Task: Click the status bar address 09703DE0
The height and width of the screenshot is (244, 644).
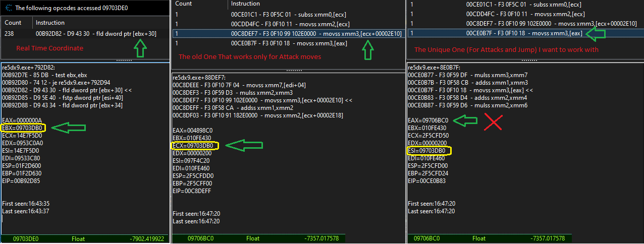Action: pyautogui.click(x=26, y=239)
